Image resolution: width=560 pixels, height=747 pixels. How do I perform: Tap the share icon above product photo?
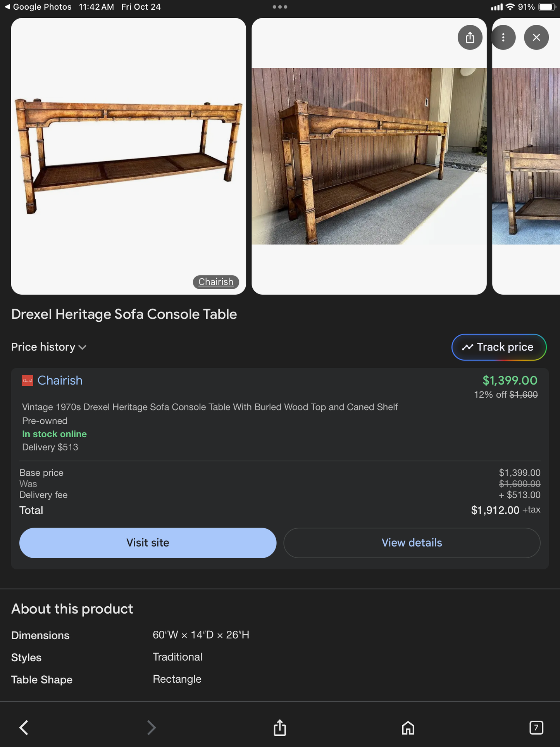[x=470, y=38]
